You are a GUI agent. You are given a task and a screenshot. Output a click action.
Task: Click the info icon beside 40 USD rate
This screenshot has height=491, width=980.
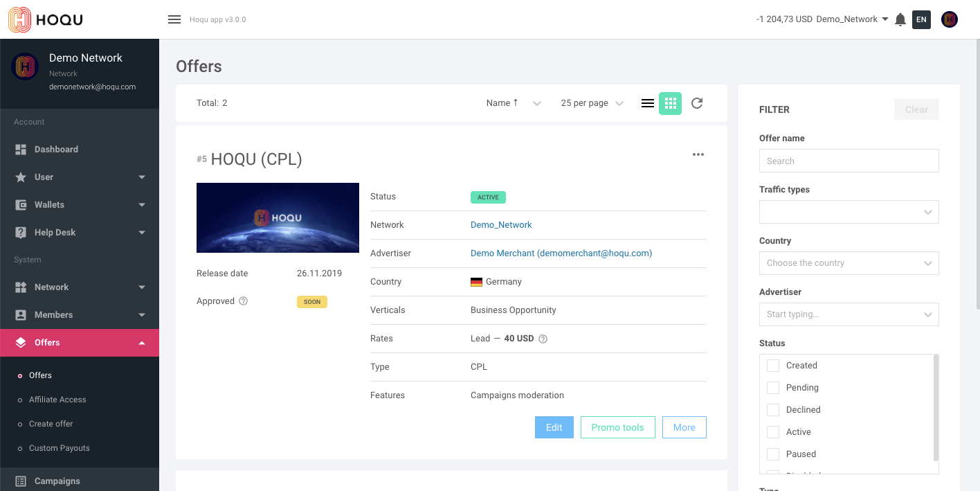(x=543, y=339)
